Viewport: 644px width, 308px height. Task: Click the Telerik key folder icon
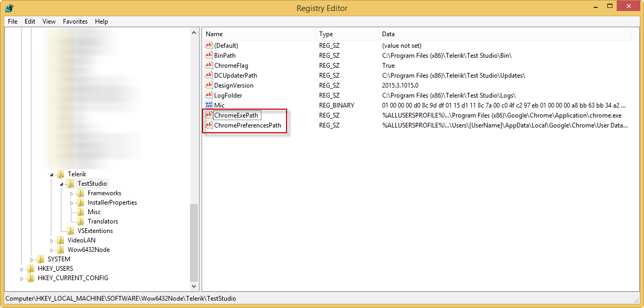(61, 174)
